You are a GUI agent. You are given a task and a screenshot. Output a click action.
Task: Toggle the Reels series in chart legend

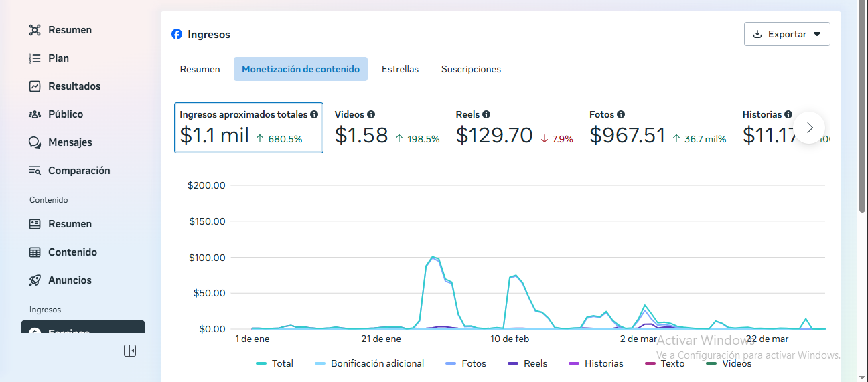click(527, 363)
